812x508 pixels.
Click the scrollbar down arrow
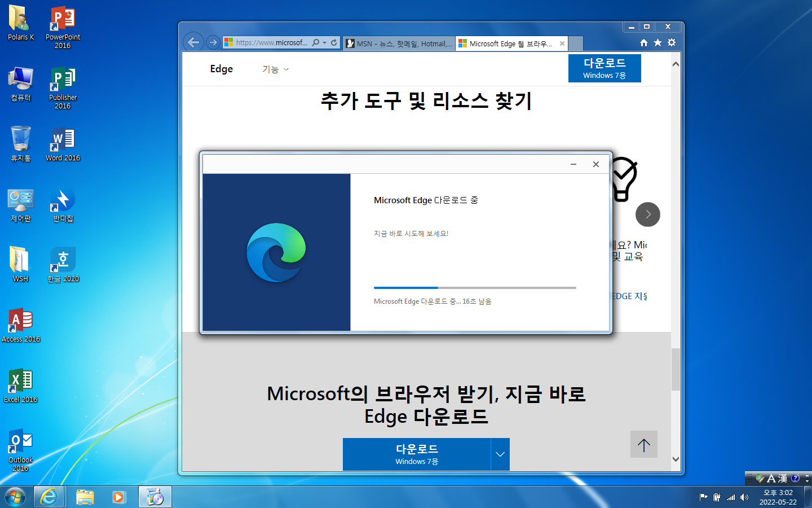click(676, 459)
